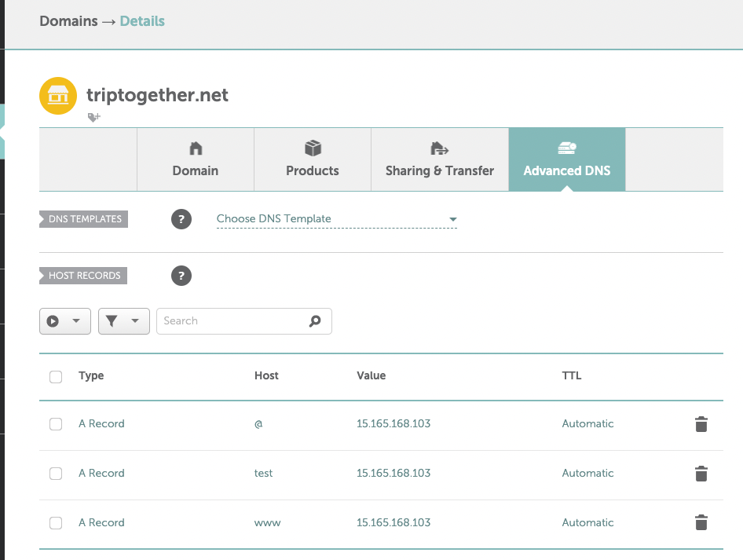The width and height of the screenshot is (743, 560).
Task: Delete the www host A Record
Action: click(x=701, y=522)
